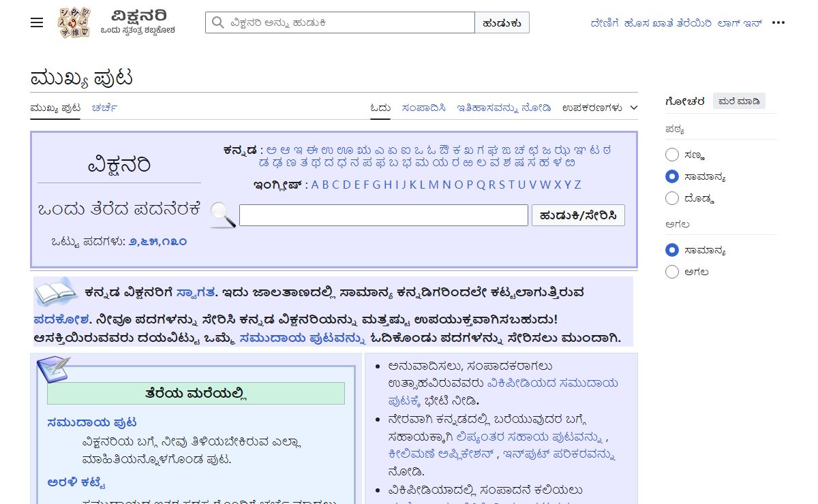Screen dimensions: 818x504
Task: Click the top Wiktionary search field
Action: click(x=340, y=22)
